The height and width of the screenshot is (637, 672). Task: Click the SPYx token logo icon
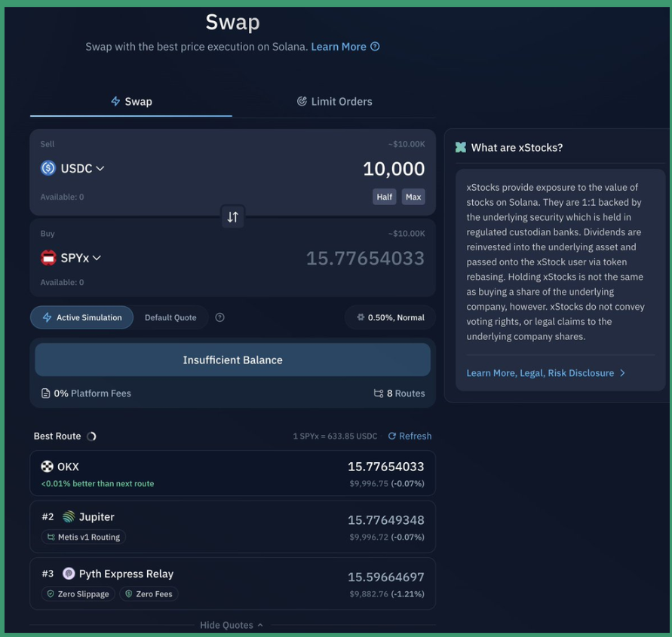point(48,258)
